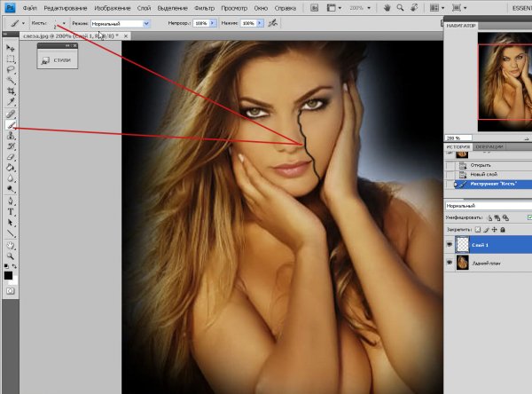Image resolution: width=532 pixels, height=394 pixels.
Task: Toggle lock position
Action: [495, 230]
